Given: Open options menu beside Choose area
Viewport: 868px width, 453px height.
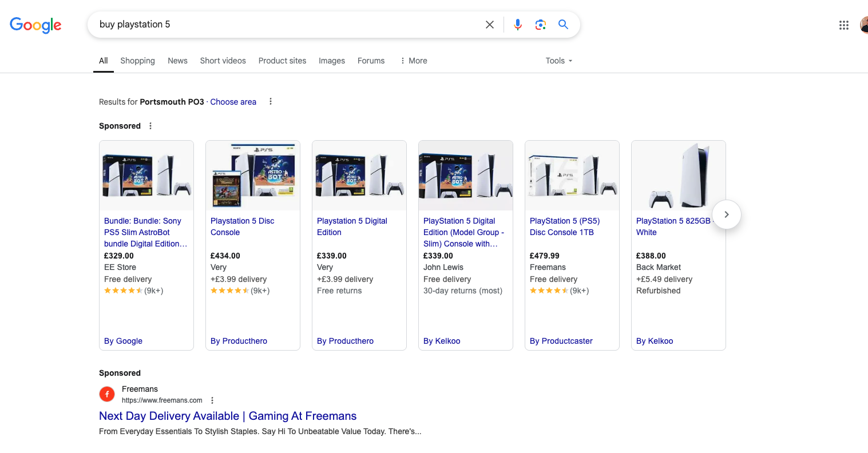Looking at the screenshot, I should click(x=271, y=102).
